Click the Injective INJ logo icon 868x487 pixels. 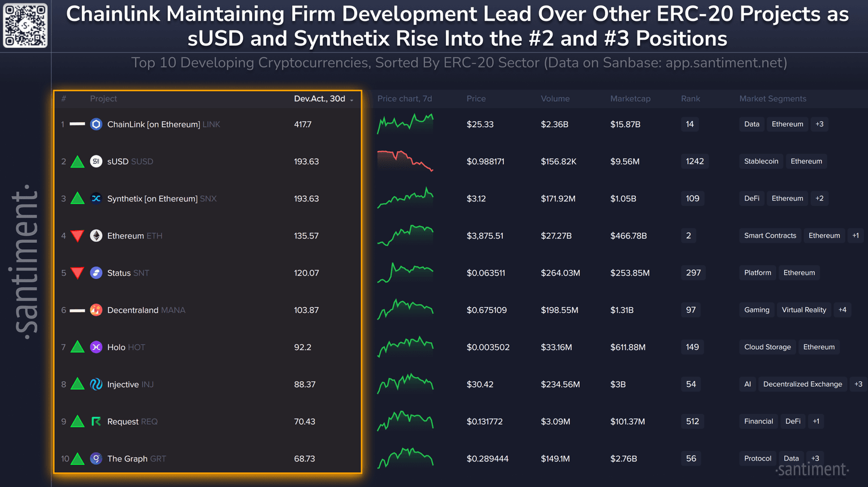[x=96, y=385]
